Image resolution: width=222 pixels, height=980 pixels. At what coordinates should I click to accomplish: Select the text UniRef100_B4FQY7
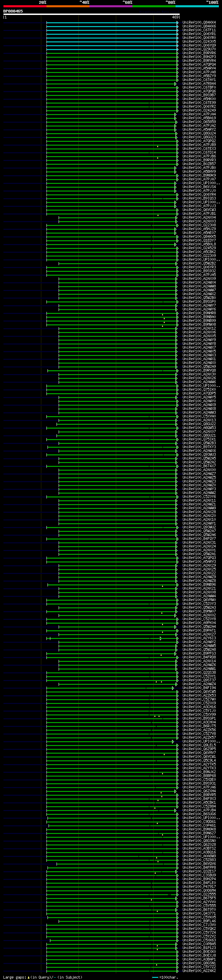[x=199, y=539]
